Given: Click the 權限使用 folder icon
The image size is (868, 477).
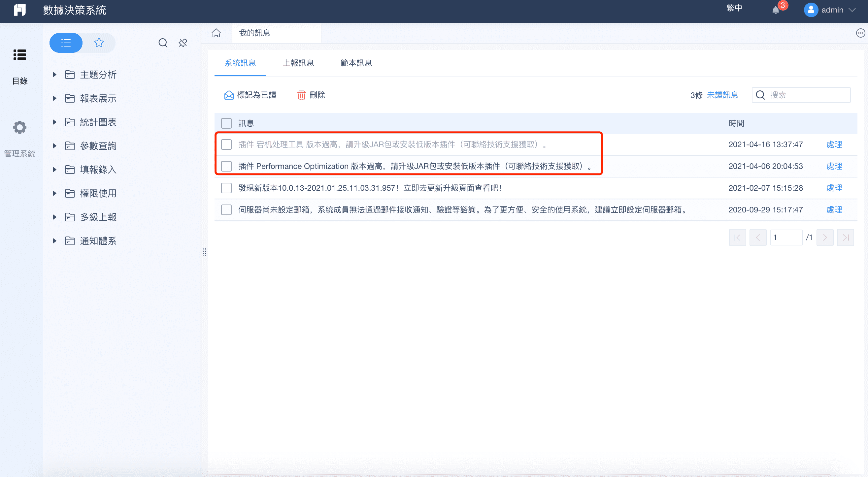Looking at the screenshot, I should [70, 193].
